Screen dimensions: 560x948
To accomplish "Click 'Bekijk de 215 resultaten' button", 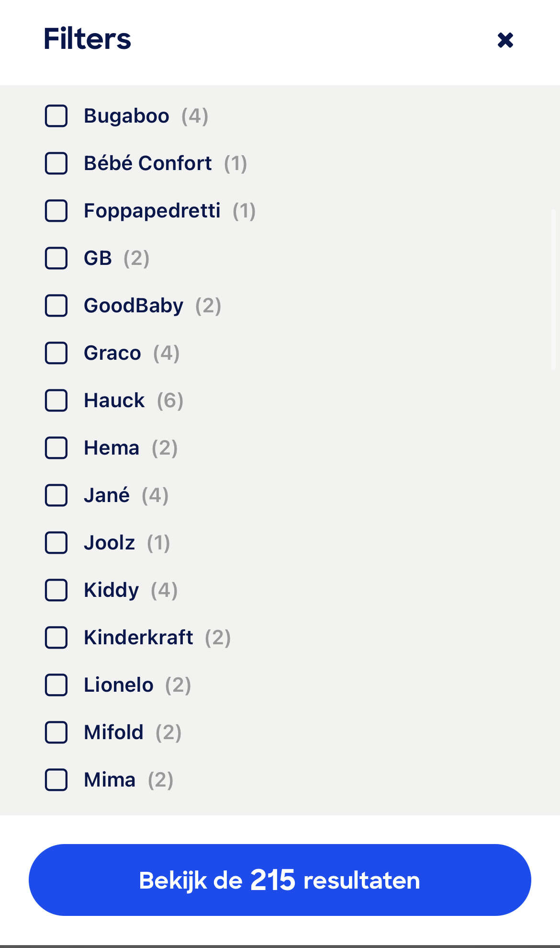I will [x=280, y=880].
